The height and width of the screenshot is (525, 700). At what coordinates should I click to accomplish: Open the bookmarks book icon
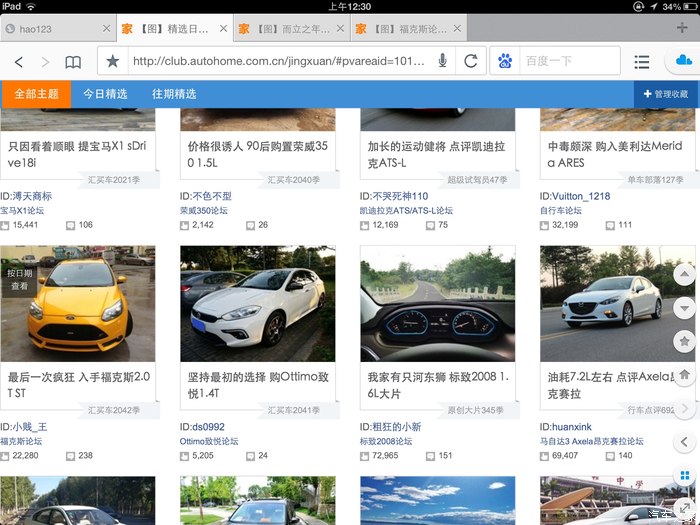point(73,62)
